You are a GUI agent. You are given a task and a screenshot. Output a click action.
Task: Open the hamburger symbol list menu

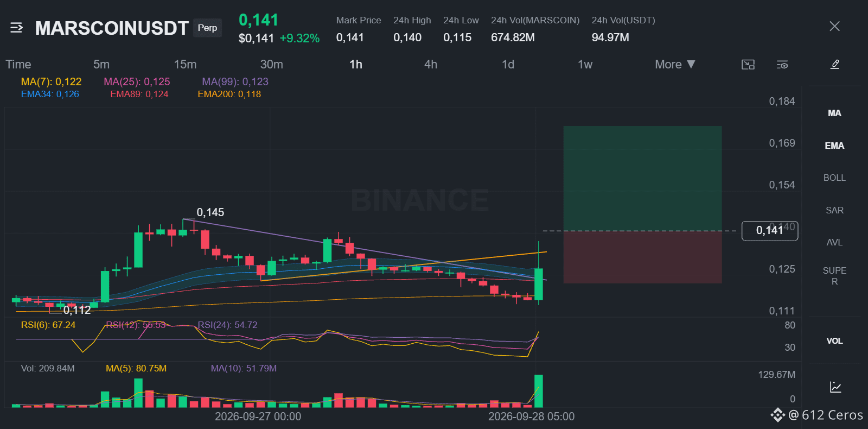[16, 28]
